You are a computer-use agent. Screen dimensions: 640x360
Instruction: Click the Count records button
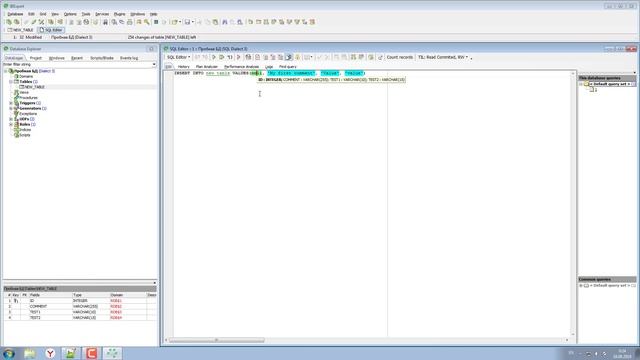(400, 57)
